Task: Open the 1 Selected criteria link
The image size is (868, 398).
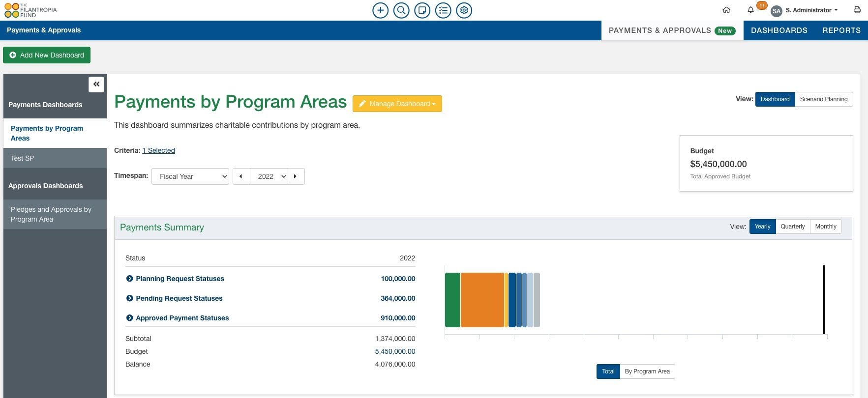Action: pyautogui.click(x=158, y=150)
